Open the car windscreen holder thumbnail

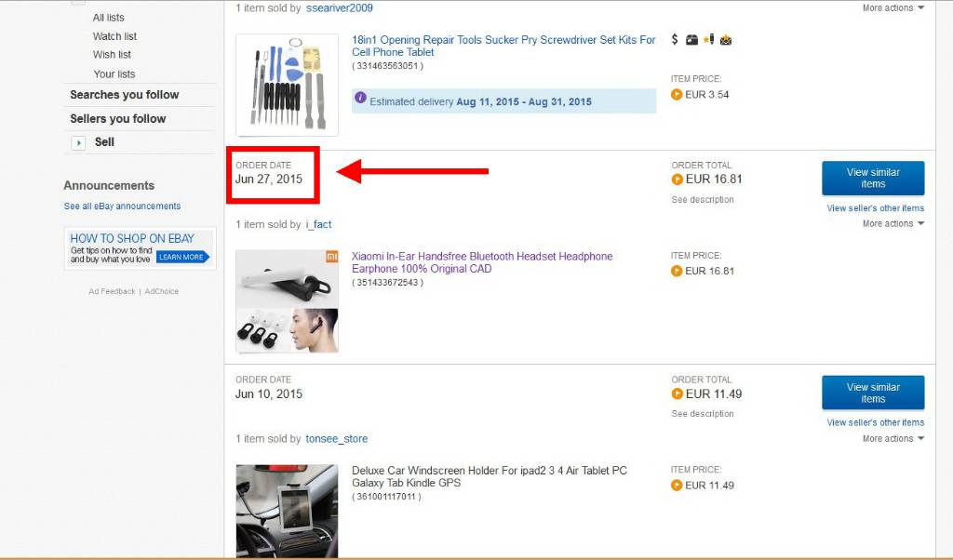click(287, 512)
